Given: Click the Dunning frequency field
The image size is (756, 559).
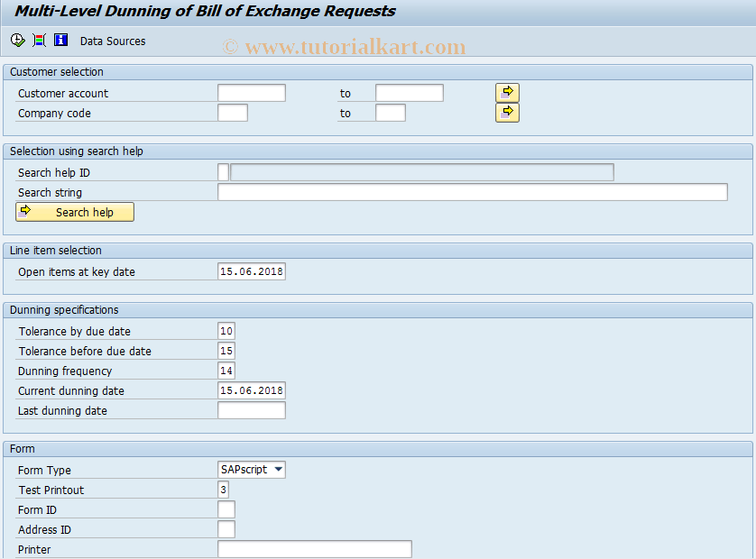Looking at the screenshot, I should [226, 370].
